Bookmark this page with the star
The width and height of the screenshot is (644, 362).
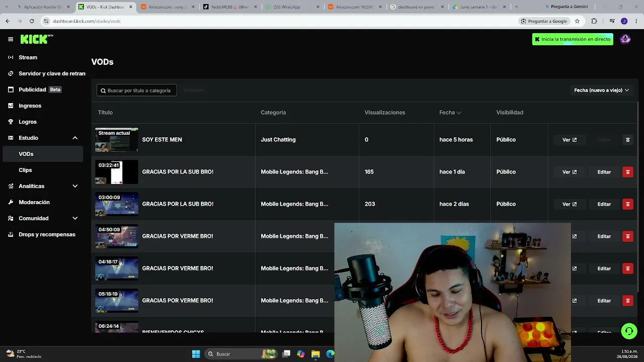click(577, 21)
